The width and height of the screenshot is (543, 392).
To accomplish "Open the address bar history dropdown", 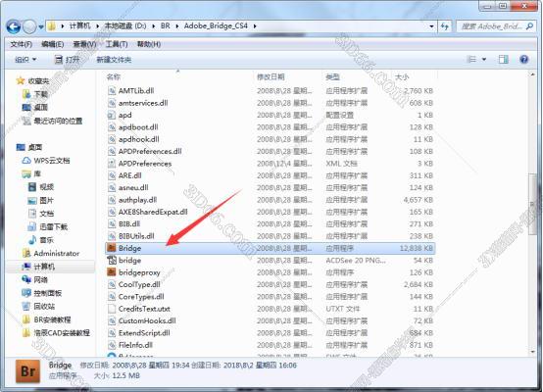I will tap(431, 26).
